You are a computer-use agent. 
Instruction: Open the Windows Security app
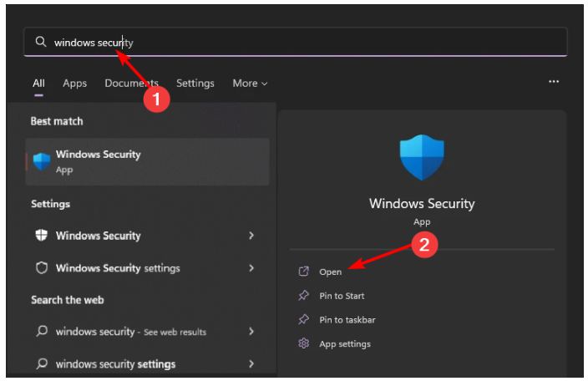[x=330, y=272]
